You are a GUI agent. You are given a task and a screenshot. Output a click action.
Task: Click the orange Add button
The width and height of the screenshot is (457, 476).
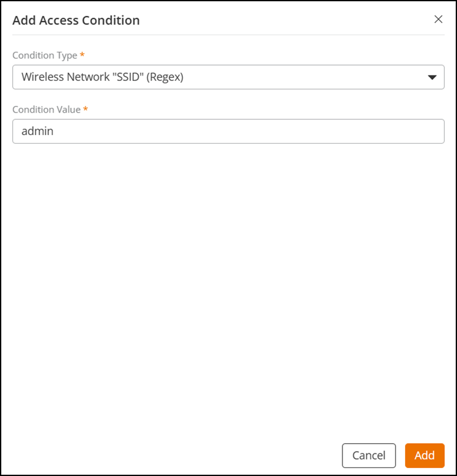coord(425,455)
